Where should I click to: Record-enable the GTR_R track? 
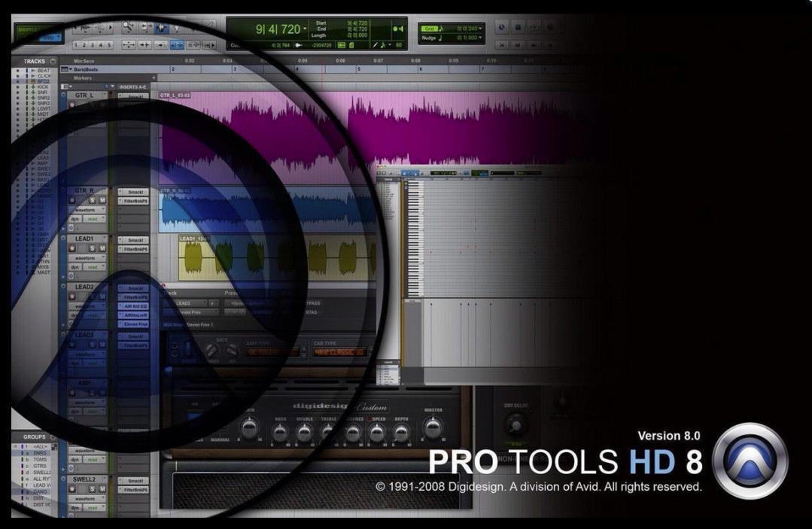tap(72, 200)
